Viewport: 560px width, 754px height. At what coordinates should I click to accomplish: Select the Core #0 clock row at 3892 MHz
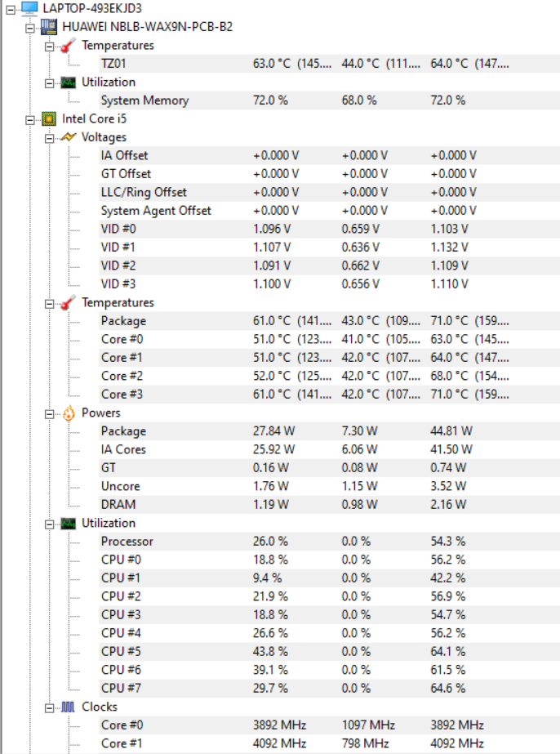329,725
